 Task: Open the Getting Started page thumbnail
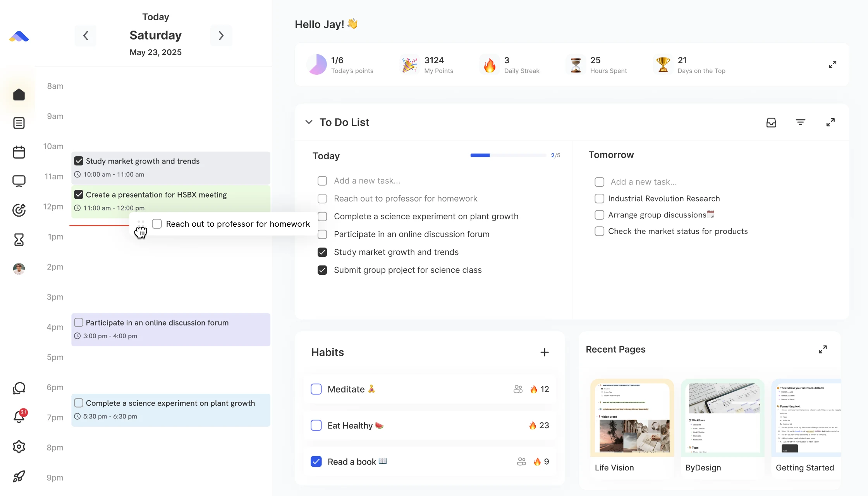pos(806,418)
